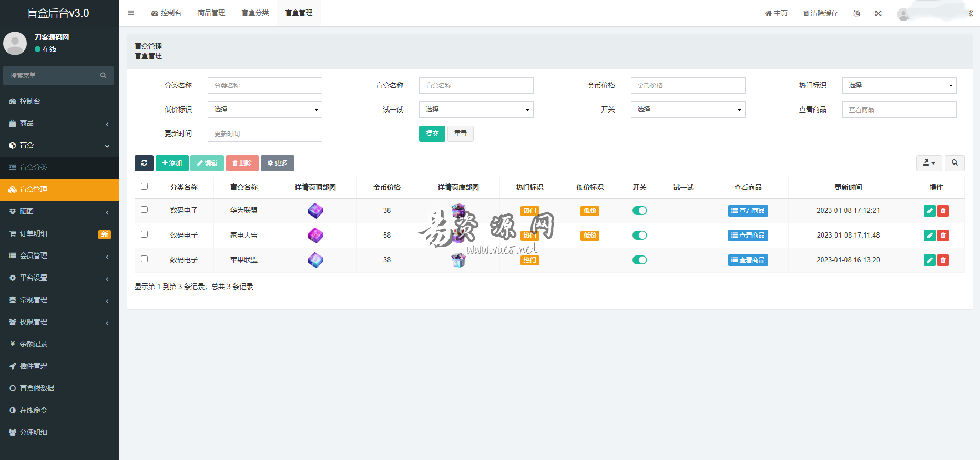This screenshot has height=460, width=980.
Task: Open 盲盒管理 in the sidebar submenu
Action: click(59, 189)
